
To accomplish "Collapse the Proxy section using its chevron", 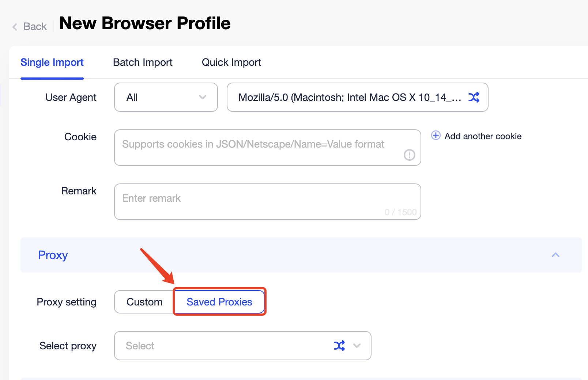I will pyautogui.click(x=555, y=255).
